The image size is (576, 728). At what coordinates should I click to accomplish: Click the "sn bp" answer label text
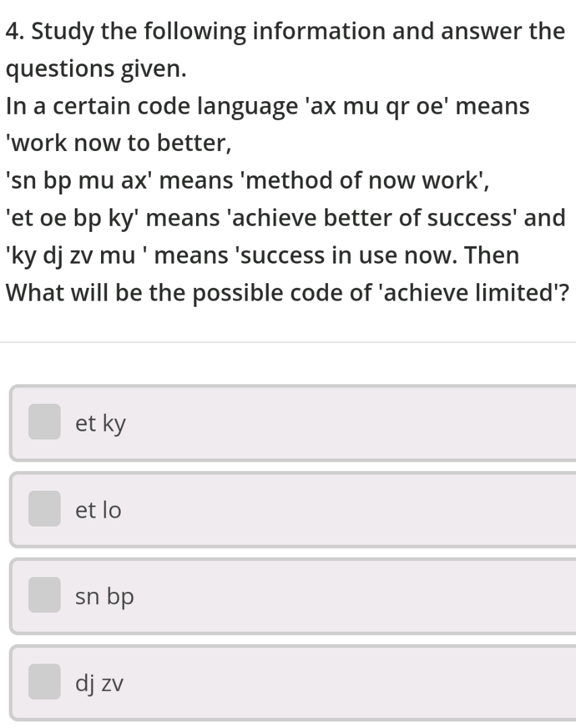point(105,597)
